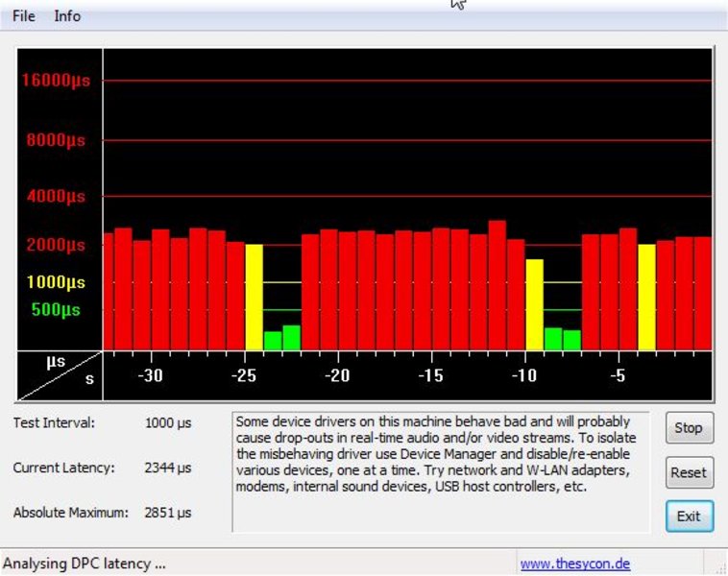The width and height of the screenshot is (728, 576).
Task: Click the Current Latency label
Action: click(64, 468)
